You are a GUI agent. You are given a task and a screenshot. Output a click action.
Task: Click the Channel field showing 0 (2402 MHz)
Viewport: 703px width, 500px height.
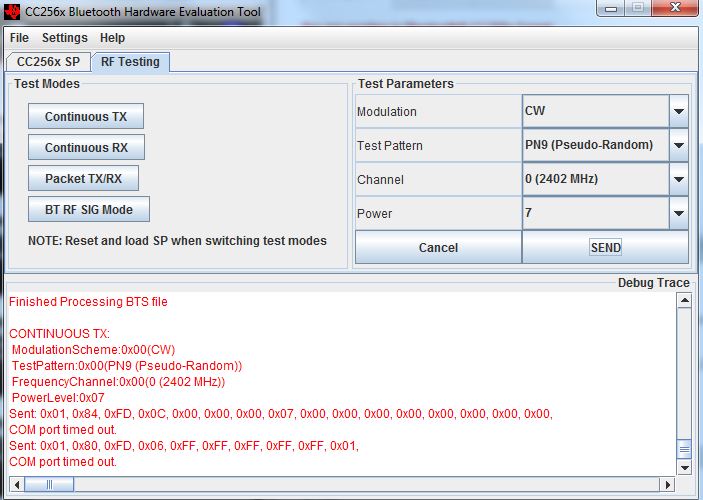click(x=596, y=179)
